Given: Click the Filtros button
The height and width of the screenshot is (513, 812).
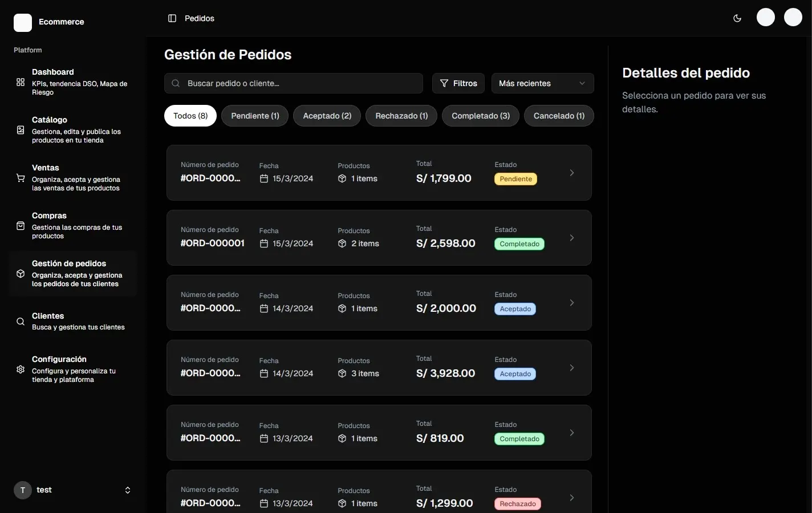Looking at the screenshot, I should point(458,83).
